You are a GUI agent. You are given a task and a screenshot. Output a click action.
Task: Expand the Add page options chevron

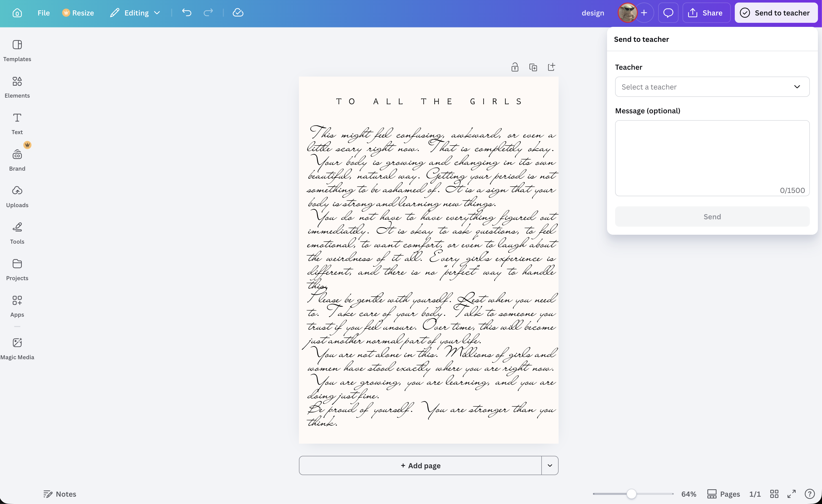click(550, 465)
